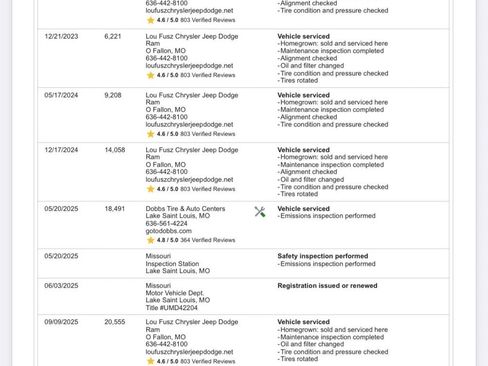Image resolution: width=488 pixels, height=366 pixels.
Task: Open gotodobbs.com website link
Action: click(169, 231)
